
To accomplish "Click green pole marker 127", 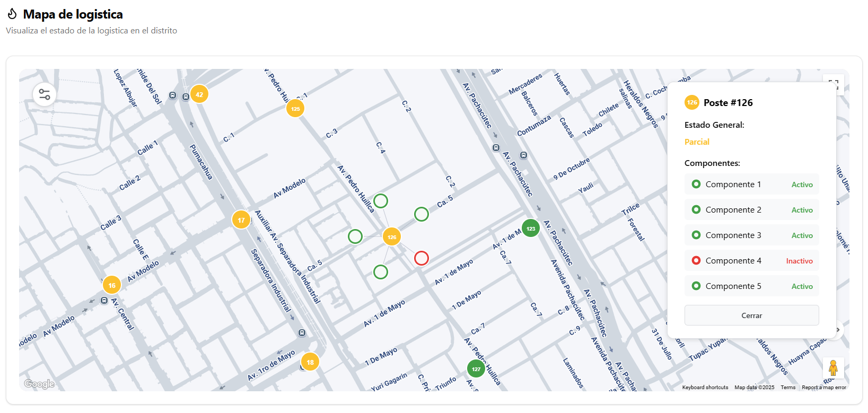I will pos(476,369).
